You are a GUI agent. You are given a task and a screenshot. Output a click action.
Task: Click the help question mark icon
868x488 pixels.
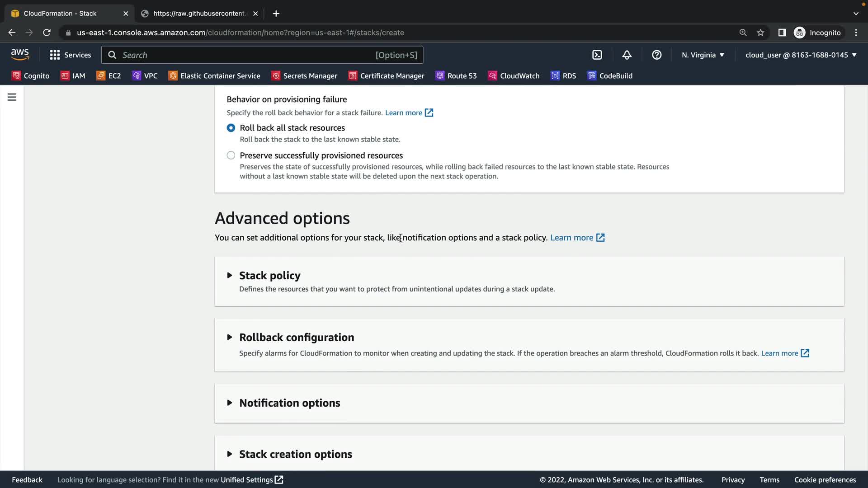pyautogui.click(x=656, y=55)
